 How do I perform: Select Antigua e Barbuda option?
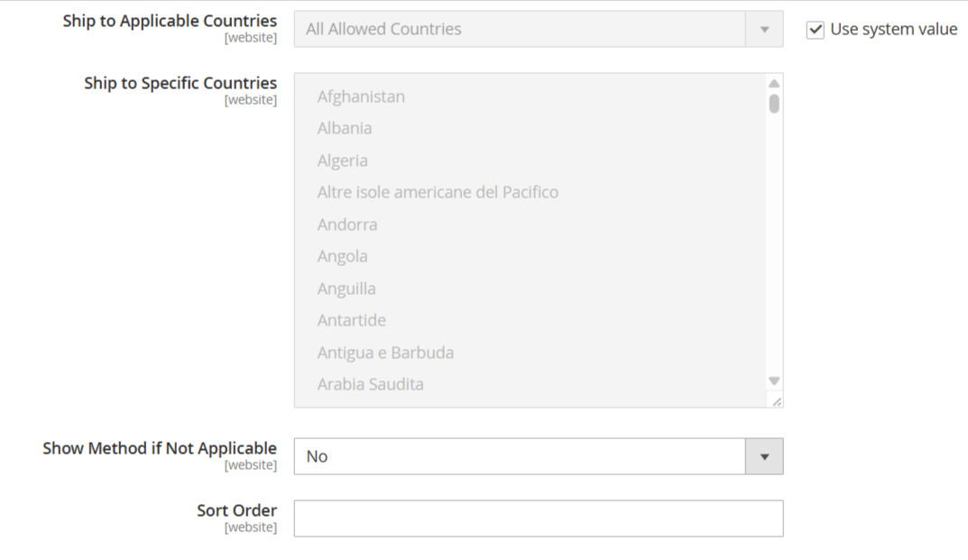[385, 353]
